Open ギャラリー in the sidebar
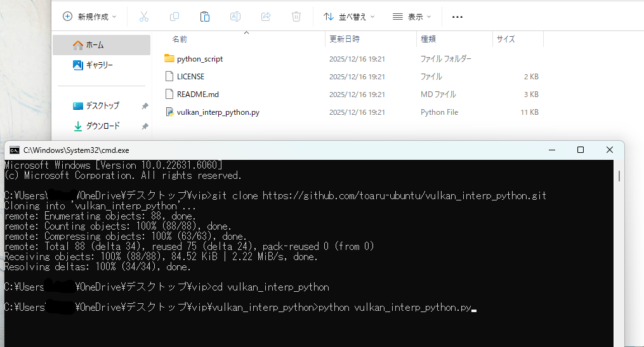 tap(99, 65)
